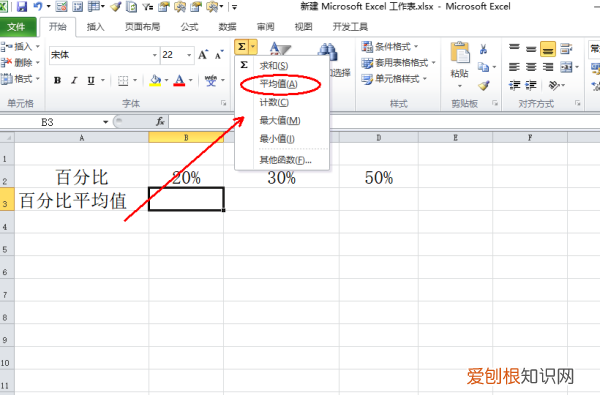Open the 文件 tab
600x395 pixels.
(17, 27)
